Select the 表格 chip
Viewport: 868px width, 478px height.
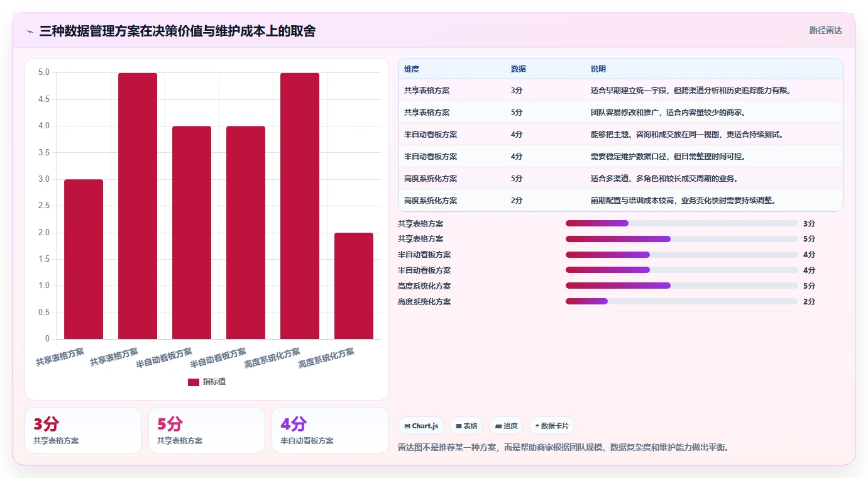[x=466, y=426]
